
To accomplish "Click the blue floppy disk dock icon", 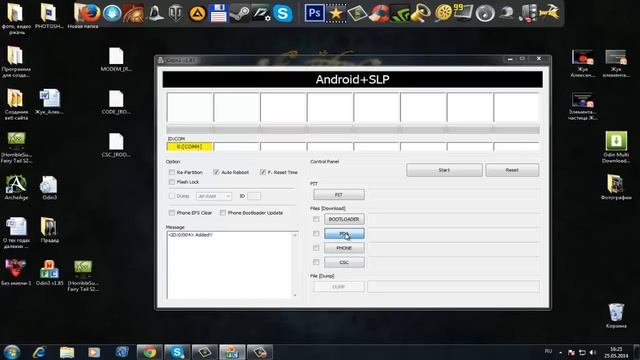I will [x=218, y=13].
